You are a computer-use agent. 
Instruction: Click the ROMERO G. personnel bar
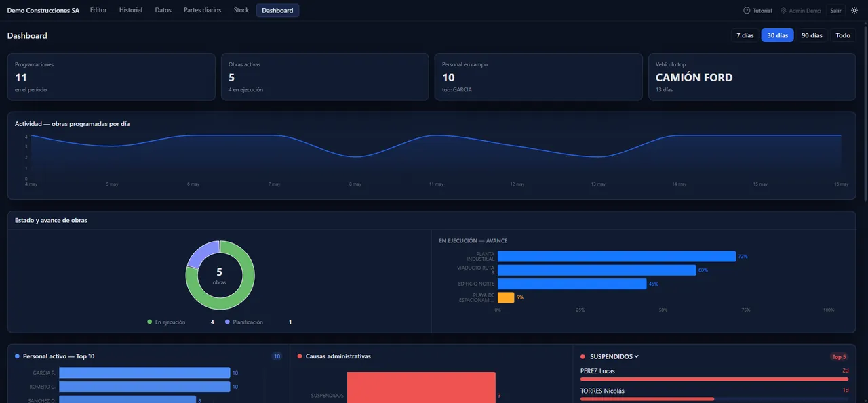pyautogui.click(x=144, y=387)
